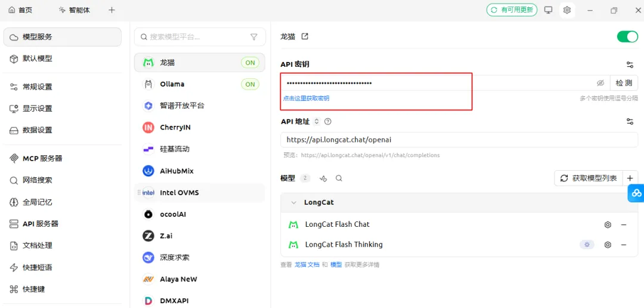Open settings for LongCat Flash Chat
The image size is (644, 308).
[608, 224]
